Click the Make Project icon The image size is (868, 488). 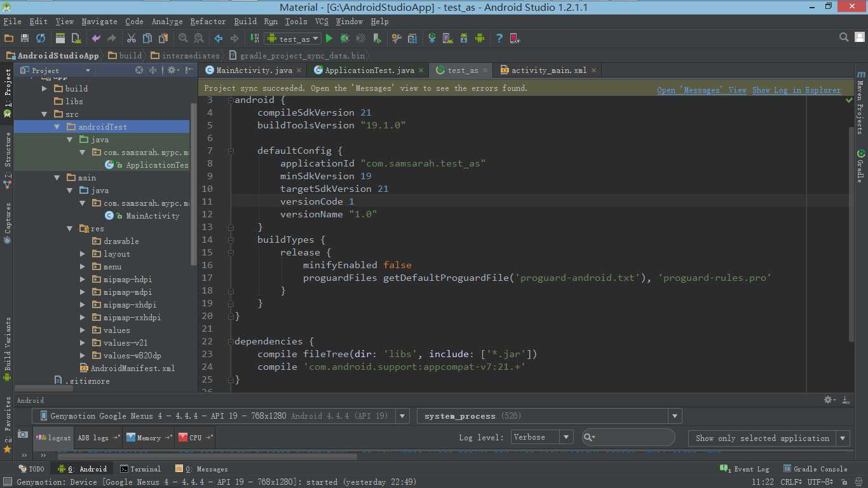[254, 39]
